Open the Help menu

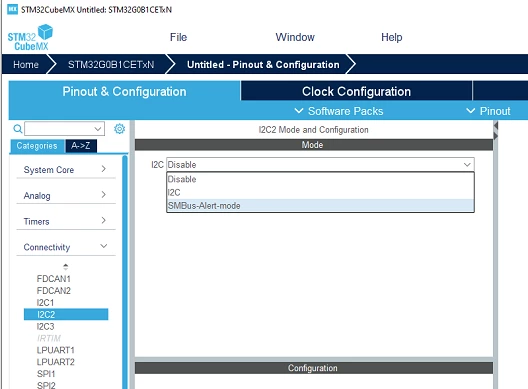392,37
